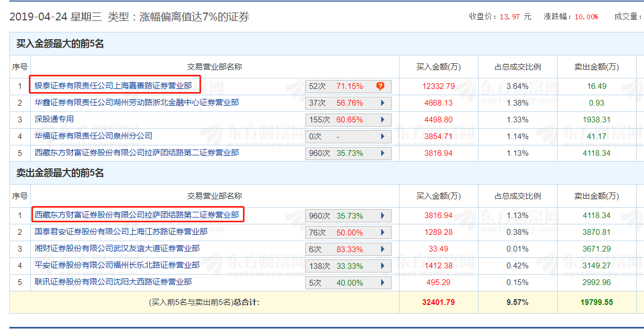Select buy amount 3854.71 cell
644x329 pixels.
438,137
